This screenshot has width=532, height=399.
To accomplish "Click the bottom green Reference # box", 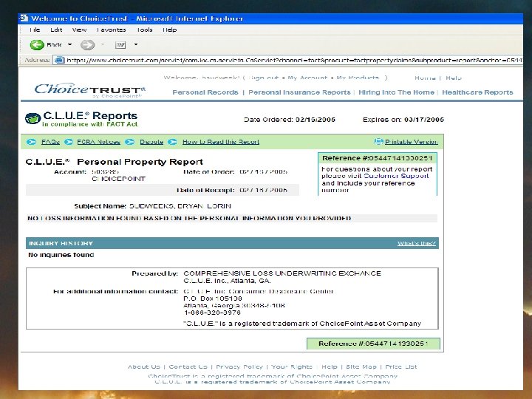I will (x=373, y=344).
